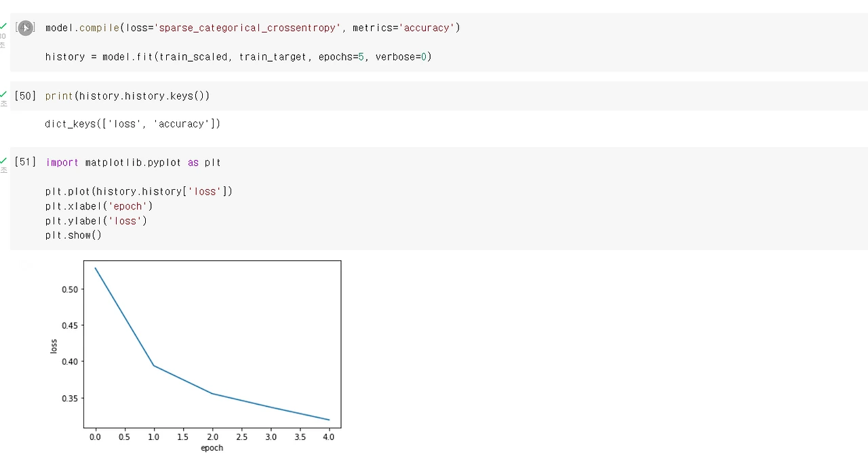868x471 pixels.
Task: Click the import matplotlib.pyplot line
Action: tap(134, 163)
